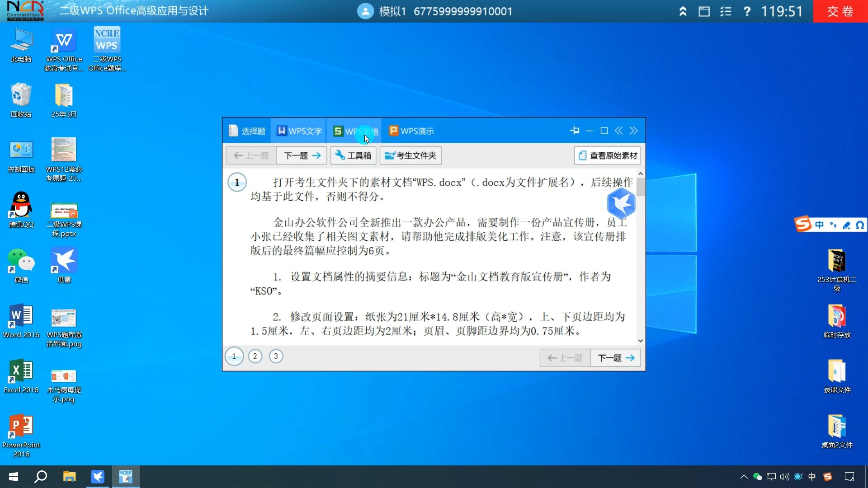The width and height of the screenshot is (868, 488).
Task: Click the WeChat icon in tray
Action: click(758, 477)
